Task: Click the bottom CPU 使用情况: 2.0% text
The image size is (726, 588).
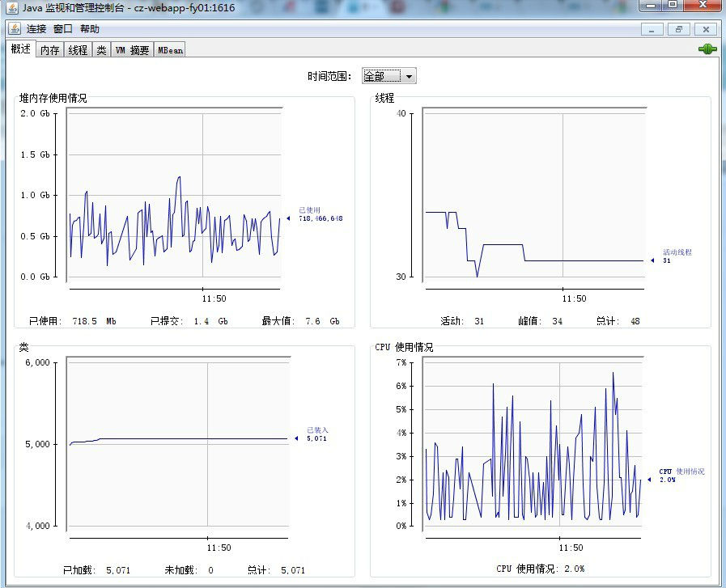Action: pos(541,569)
